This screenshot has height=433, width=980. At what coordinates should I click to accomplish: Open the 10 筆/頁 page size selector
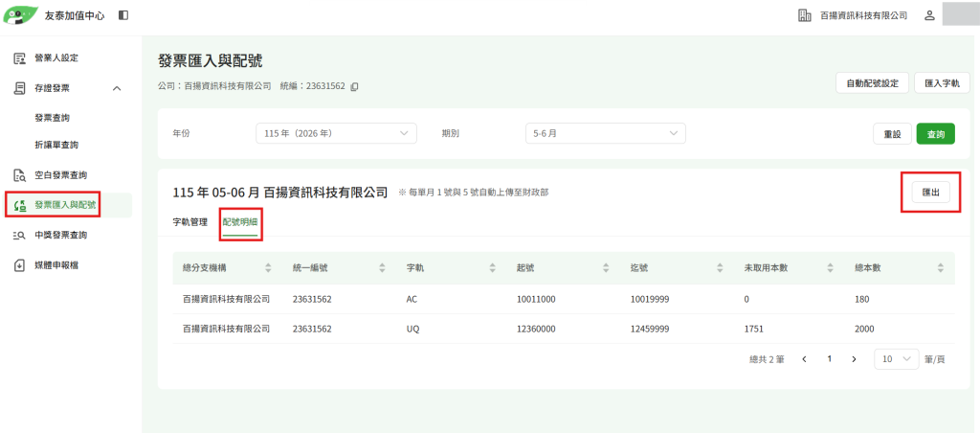tap(897, 359)
